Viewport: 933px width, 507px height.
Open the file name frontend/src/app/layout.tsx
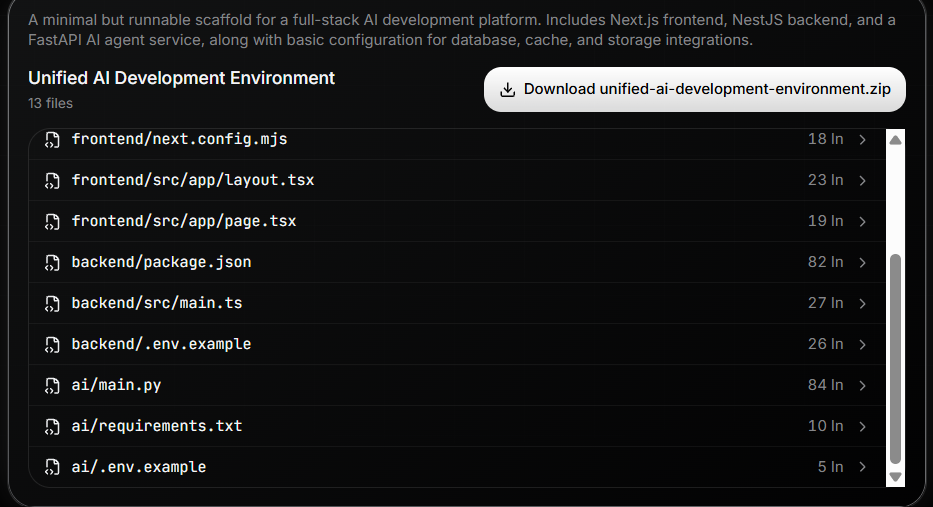pyautogui.click(x=193, y=180)
